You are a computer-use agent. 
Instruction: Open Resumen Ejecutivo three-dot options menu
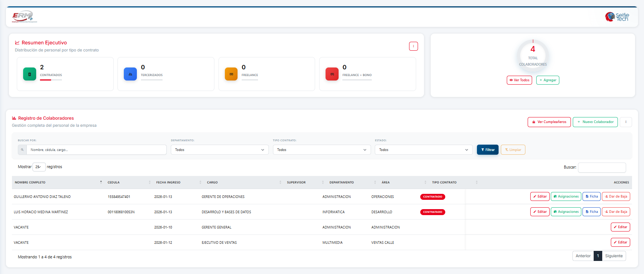413,46
